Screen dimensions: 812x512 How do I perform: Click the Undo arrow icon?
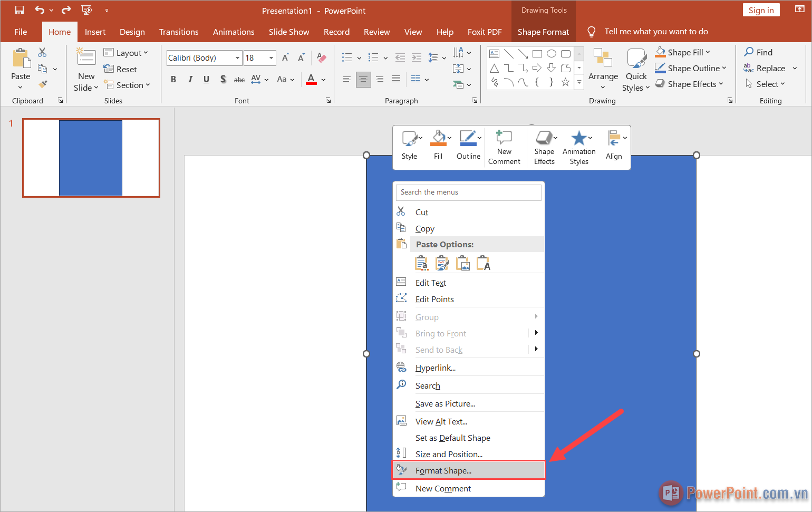pos(40,10)
